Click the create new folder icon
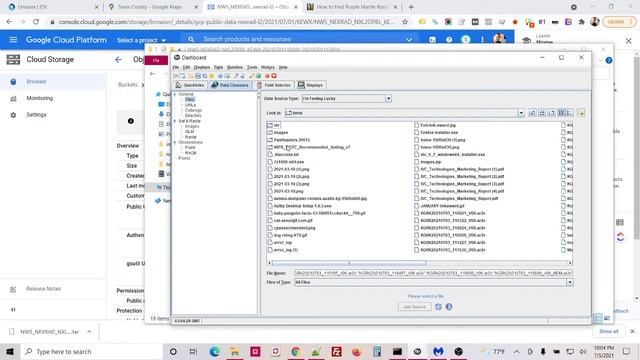 tap(552, 113)
